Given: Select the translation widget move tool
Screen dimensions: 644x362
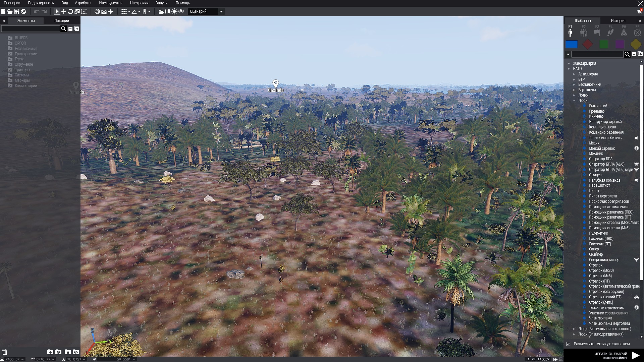Looking at the screenshot, I should [64, 11].
